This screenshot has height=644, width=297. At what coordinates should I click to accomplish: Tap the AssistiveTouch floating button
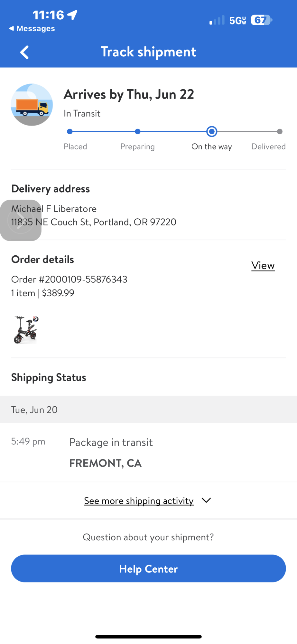(21, 221)
